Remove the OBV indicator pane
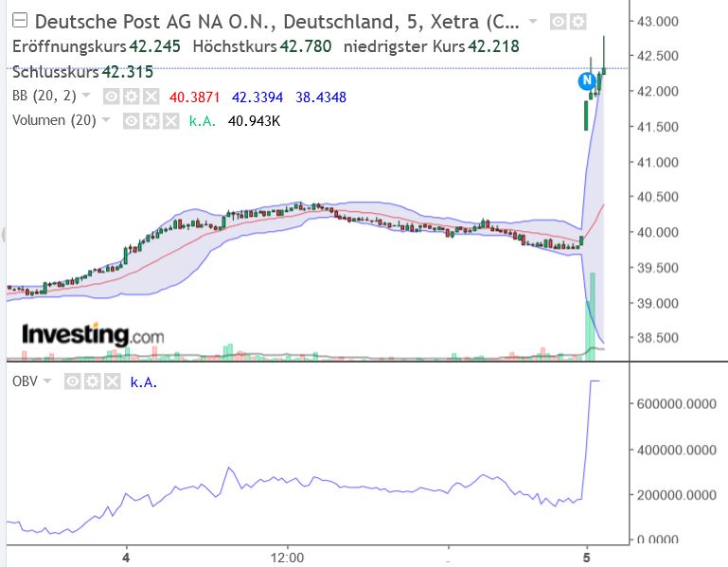 tap(112, 381)
